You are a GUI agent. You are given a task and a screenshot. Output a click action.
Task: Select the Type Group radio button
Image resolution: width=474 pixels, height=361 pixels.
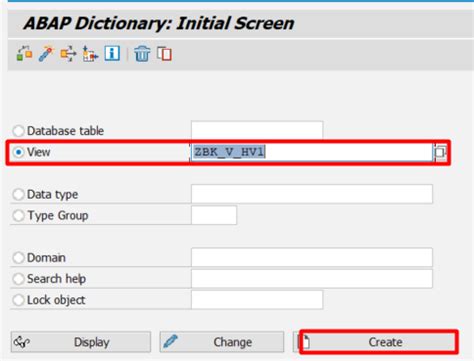tap(18, 215)
